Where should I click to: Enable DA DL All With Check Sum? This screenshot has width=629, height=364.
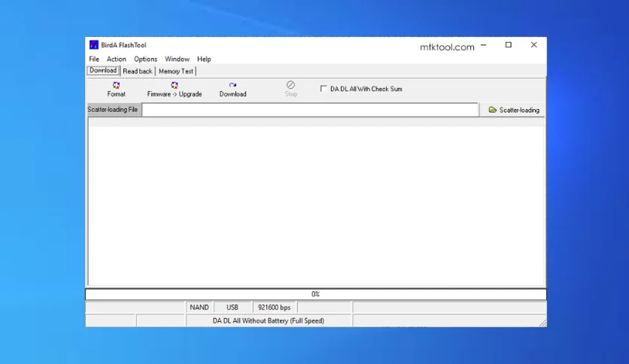click(324, 89)
